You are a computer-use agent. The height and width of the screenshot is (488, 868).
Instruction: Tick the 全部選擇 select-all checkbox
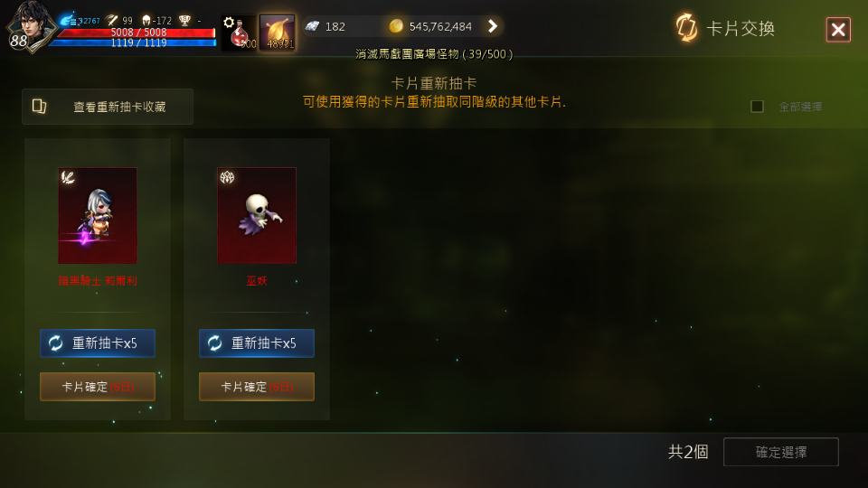757,107
